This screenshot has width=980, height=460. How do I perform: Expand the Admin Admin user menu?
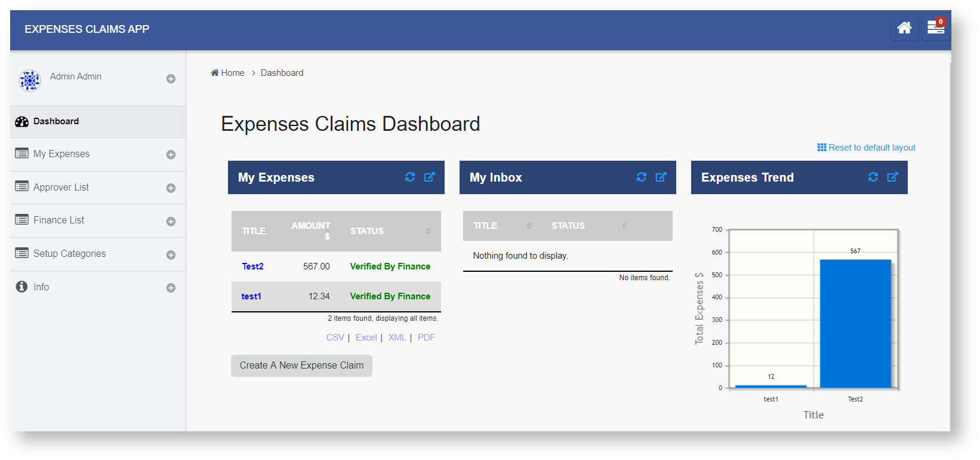pyautogui.click(x=171, y=79)
